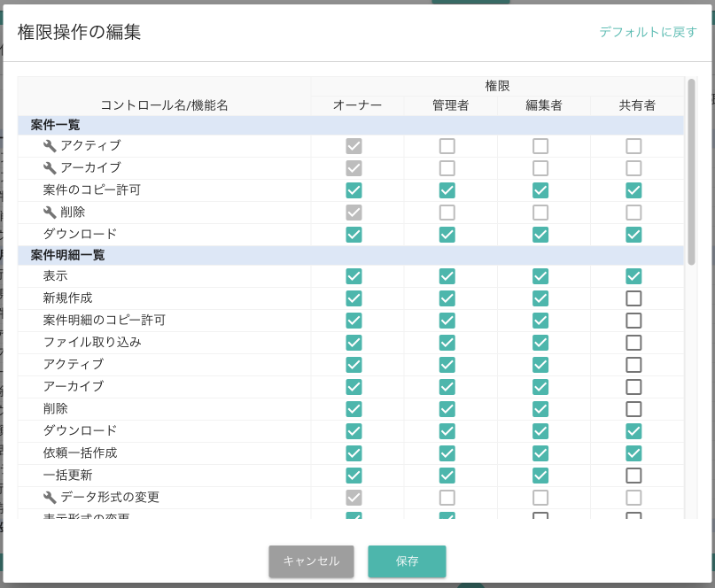Uncheck 案件のコピー許可 for オーナー

coord(354,190)
